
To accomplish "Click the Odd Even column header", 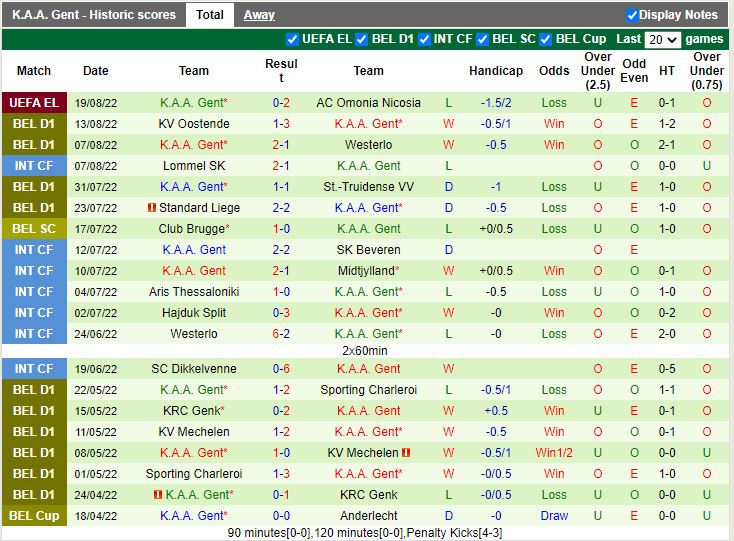I will 634,71.
